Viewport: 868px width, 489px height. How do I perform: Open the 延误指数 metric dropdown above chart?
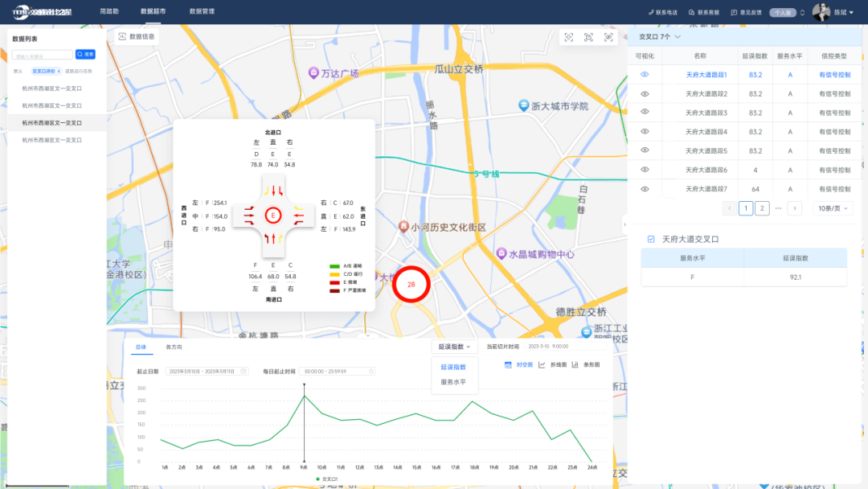pyautogui.click(x=454, y=347)
